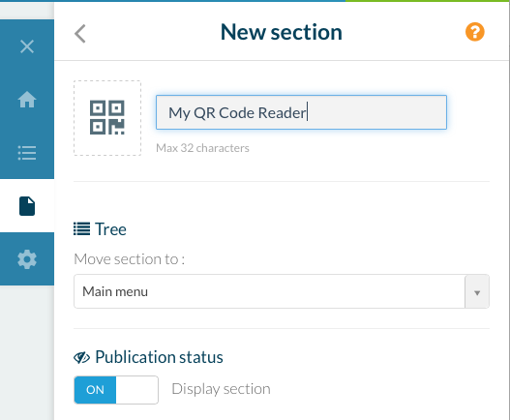This screenshot has width=510, height=420.
Task: Click the QR code section icon placeholder
Action: tap(107, 118)
